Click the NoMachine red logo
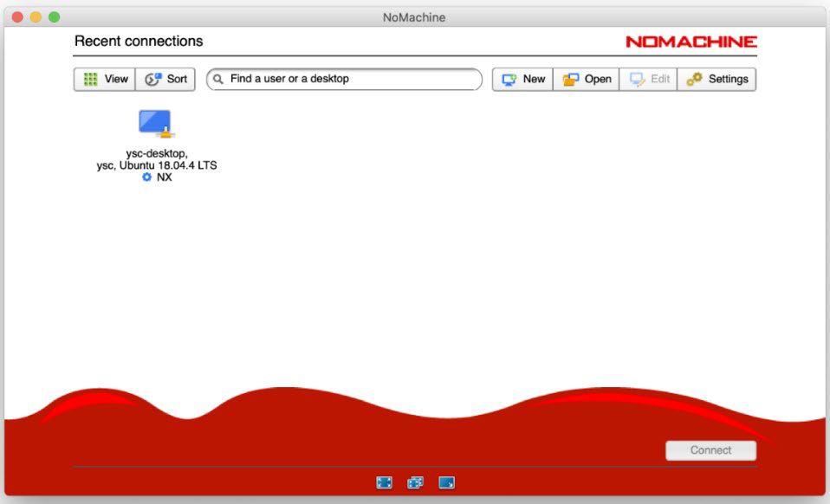Image resolution: width=830 pixels, height=504 pixels. (691, 42)
